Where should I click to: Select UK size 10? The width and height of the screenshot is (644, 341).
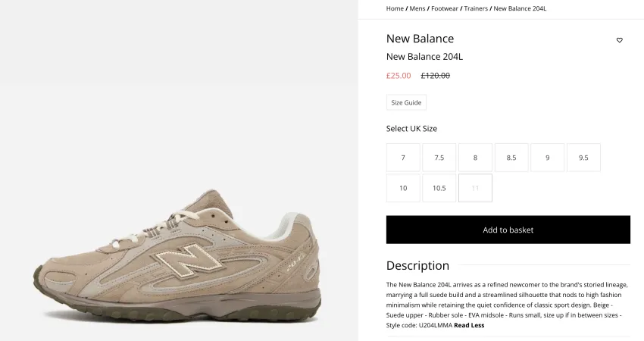click(403, 188)
